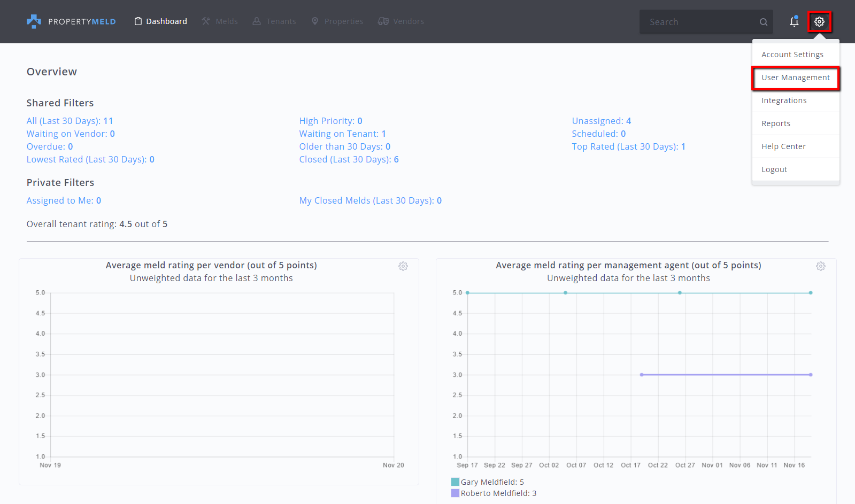The width and height of the screenshot is (855, 504).
Task: Open the High Priority filter
Action: [330, 121]
